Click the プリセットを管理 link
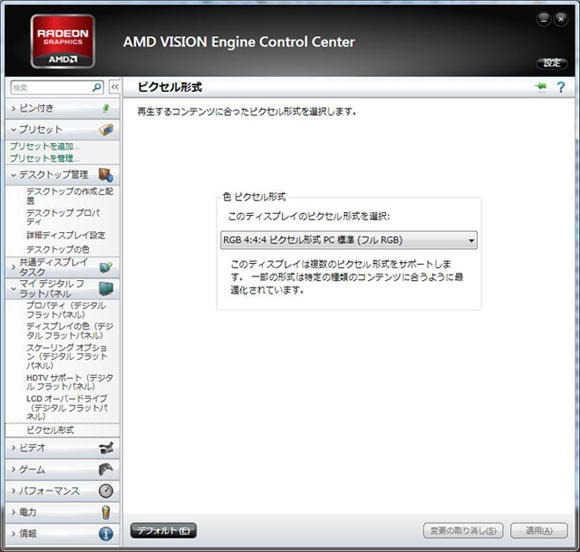 point(44,158)
